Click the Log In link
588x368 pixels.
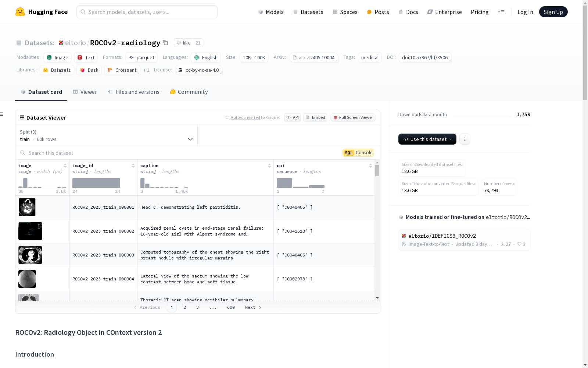coord(525,12)
